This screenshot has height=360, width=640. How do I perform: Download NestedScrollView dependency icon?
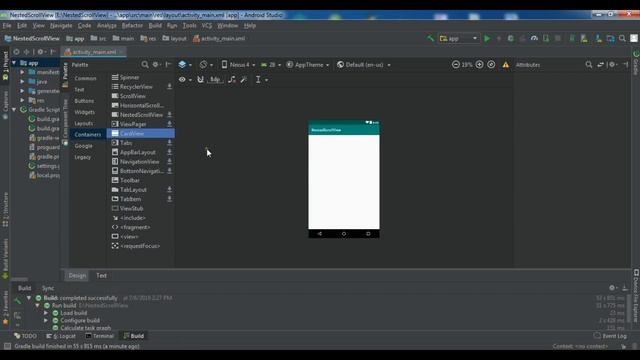[169, 115]
